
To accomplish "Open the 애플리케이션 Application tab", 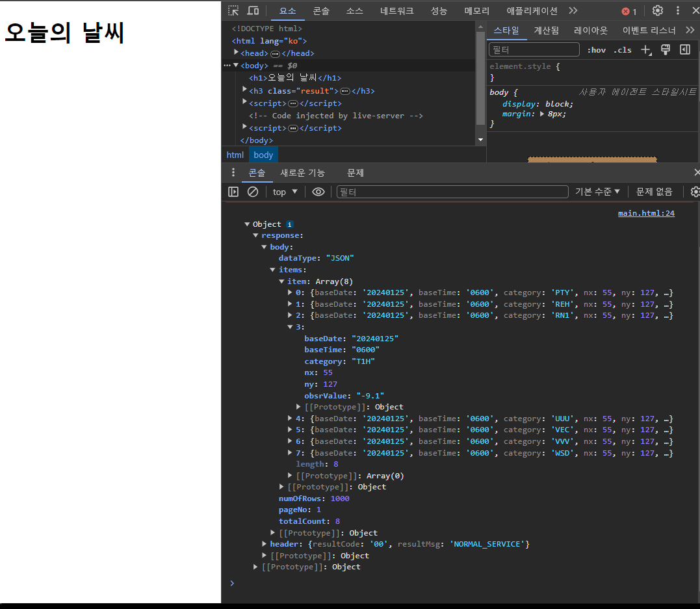I will (532, 10).
